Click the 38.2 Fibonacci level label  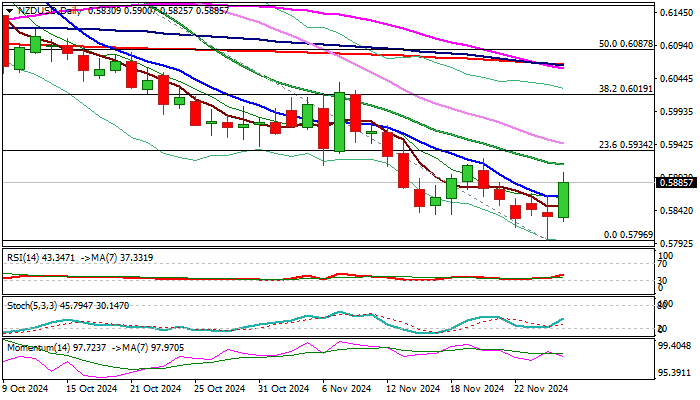click(625, 89)
